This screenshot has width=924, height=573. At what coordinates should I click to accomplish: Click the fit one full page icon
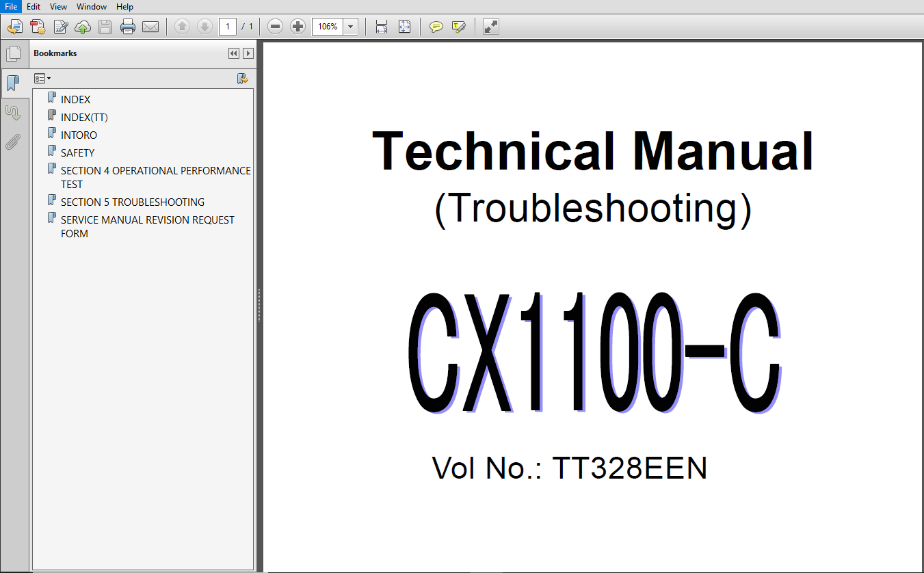click(x=404, y=27)
